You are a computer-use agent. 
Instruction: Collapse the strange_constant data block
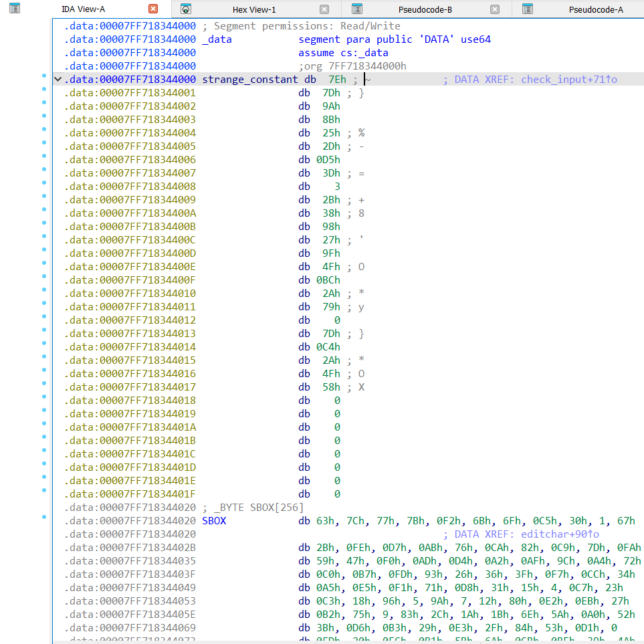coord(58,80)
